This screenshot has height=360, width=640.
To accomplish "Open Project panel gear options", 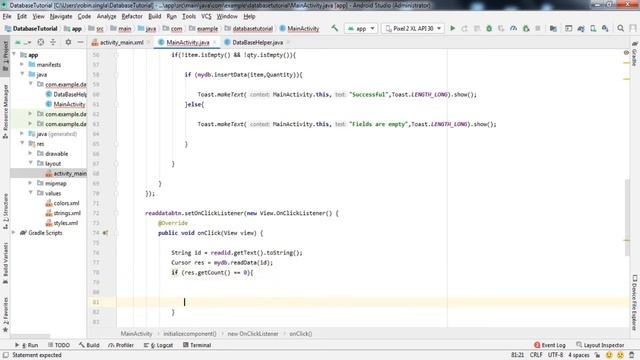I will tap(68, 42).
